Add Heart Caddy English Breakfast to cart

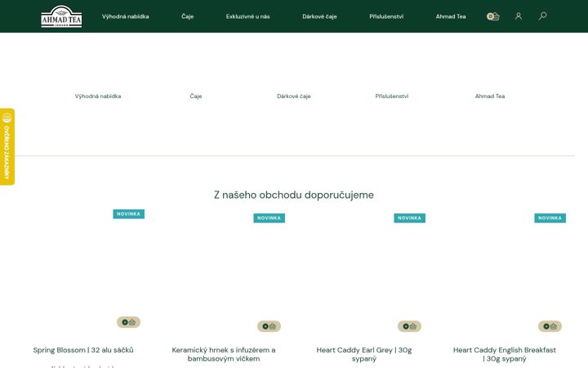click(x=550, y=326)
